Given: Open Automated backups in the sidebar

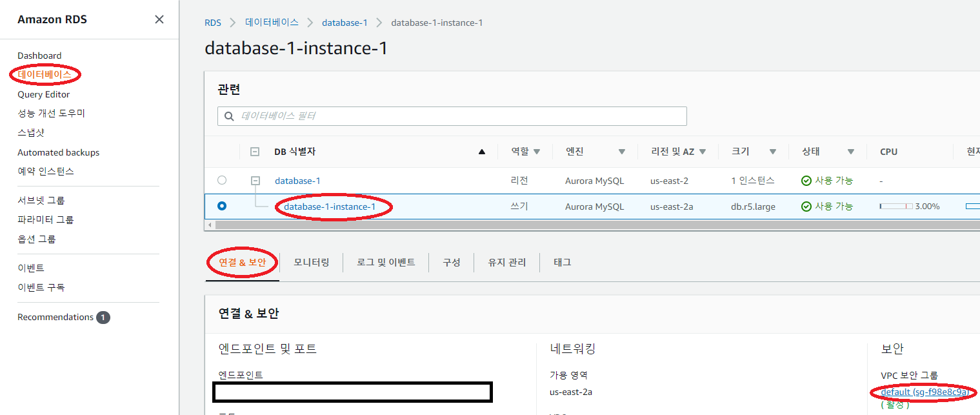Looking at the screenshot, I should [58, 152].
